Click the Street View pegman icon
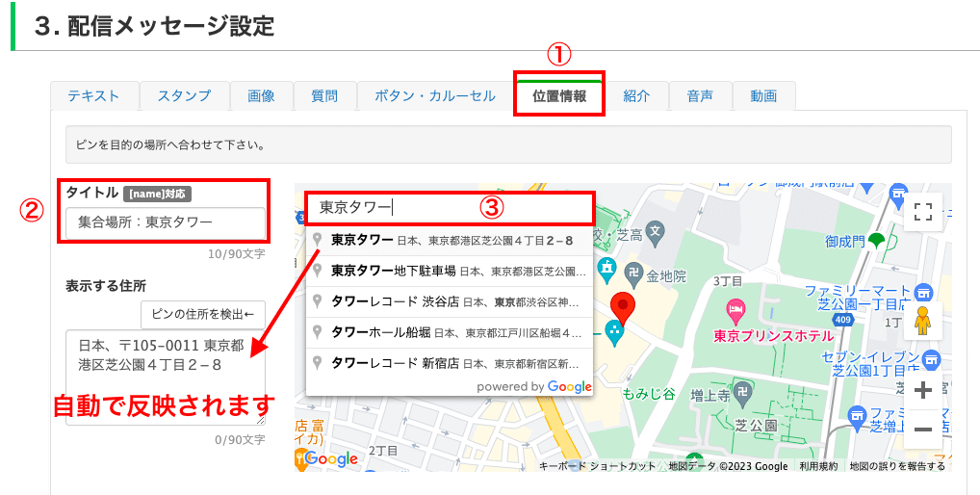Screen dimensions: 980x495 [922, 321]
